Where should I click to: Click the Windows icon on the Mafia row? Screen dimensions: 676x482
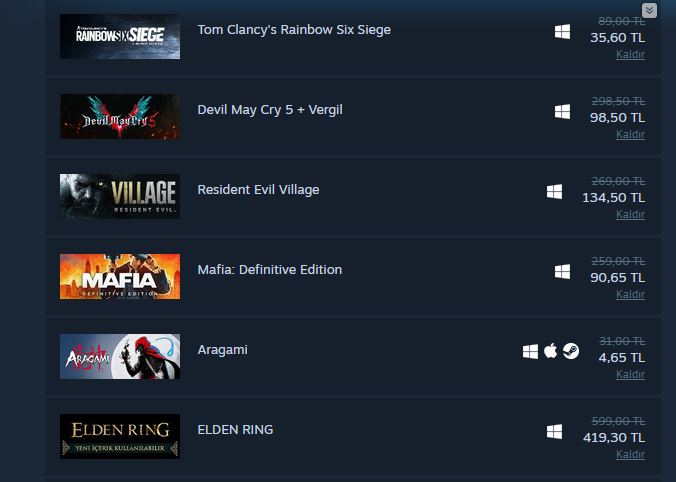point(562,272)
